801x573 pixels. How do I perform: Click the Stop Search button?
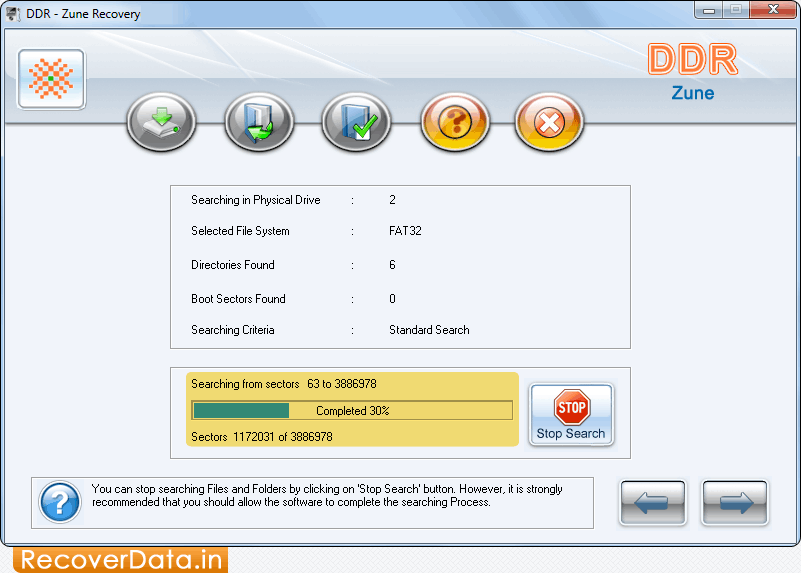(571, 415)
